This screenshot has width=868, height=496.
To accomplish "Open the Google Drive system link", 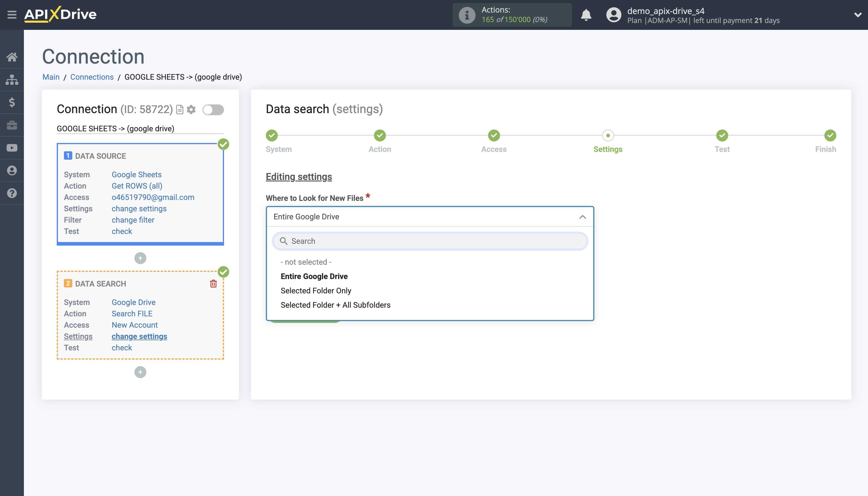I will coord(133,302).
